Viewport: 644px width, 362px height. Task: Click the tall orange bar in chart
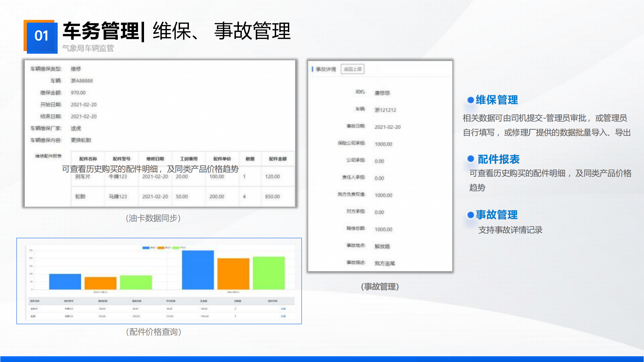click(x=233, y=274)
